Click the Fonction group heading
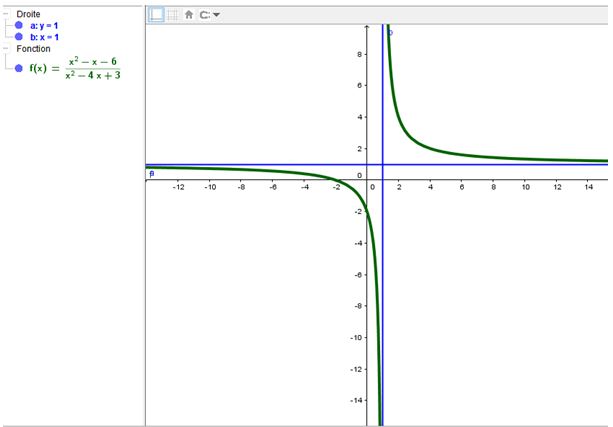 coord(33,48)
